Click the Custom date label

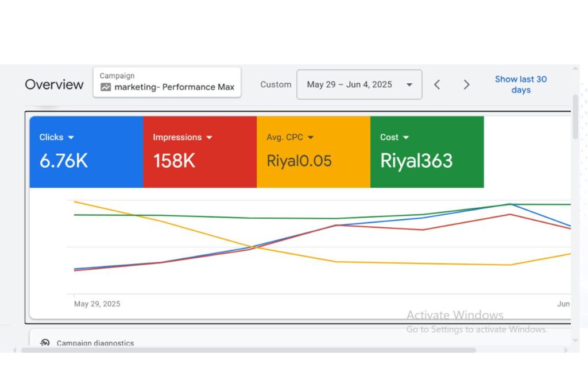276,85
